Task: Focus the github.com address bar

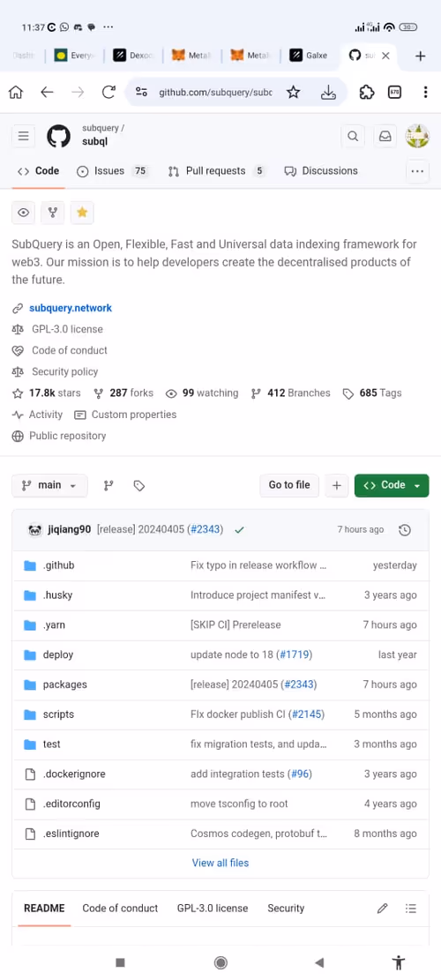Action: coord(215,93)
